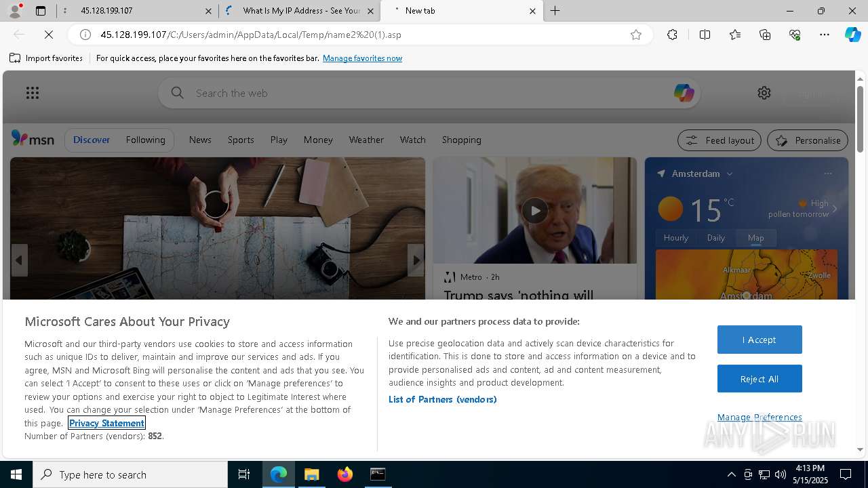Open the volume control in tray
868x488 pixels.
[781, 474]
